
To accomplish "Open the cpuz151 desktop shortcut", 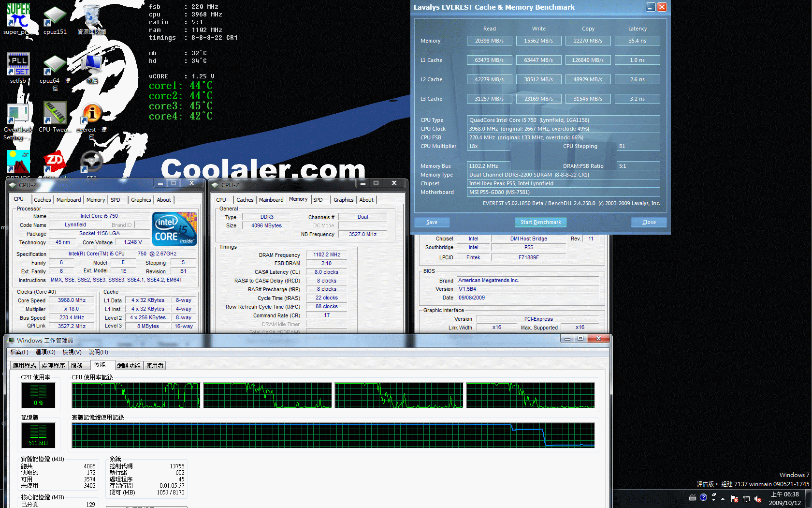I will (55, 19).
